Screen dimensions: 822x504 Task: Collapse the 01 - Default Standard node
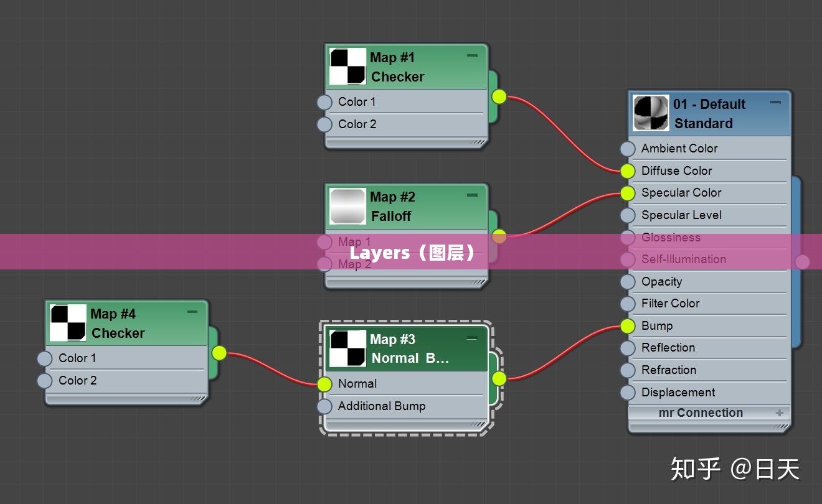click(x=775, y=102)
